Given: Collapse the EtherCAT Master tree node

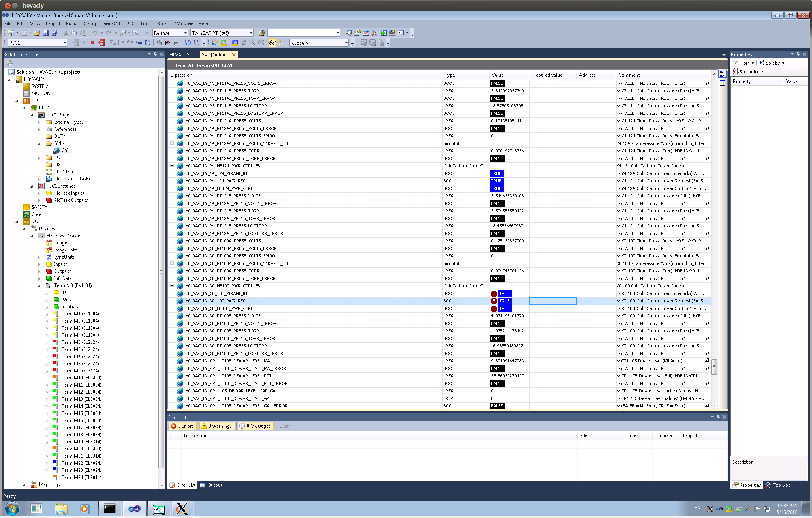Looking at the screenshot, I should (32, 236).
